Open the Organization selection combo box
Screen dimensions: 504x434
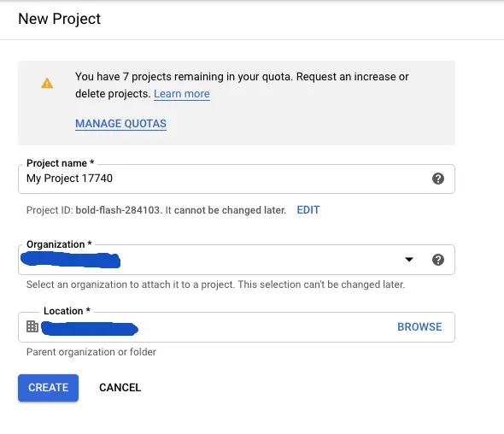tap(237, 260)
